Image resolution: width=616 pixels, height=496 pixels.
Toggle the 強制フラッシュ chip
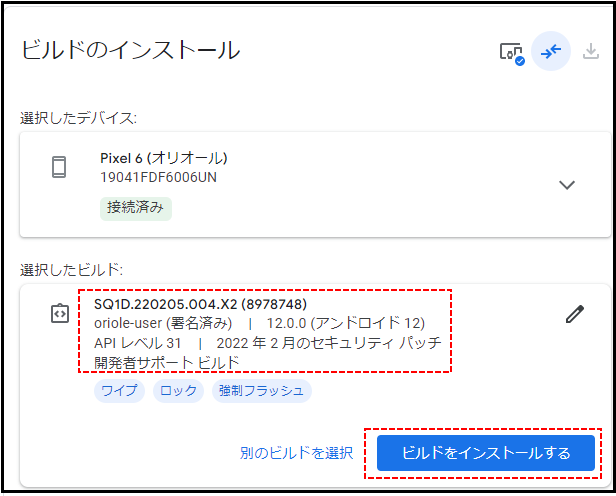click(261, 391)
